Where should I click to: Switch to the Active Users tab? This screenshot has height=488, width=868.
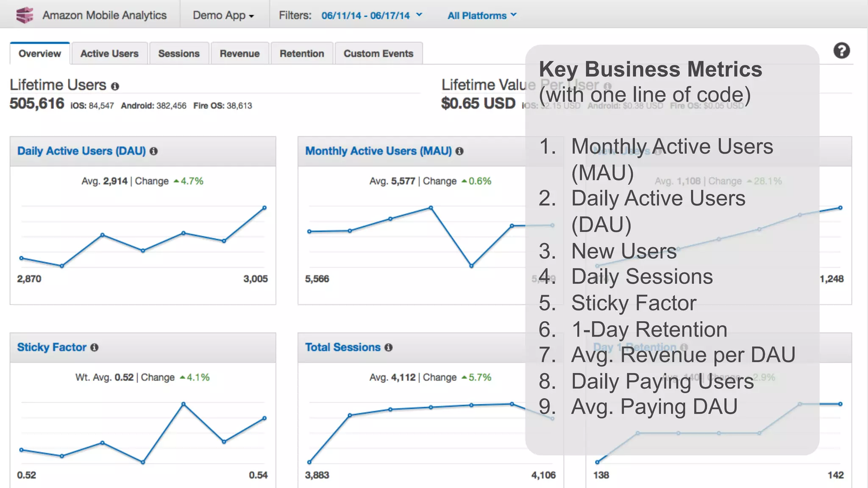[x=109, y=54]
